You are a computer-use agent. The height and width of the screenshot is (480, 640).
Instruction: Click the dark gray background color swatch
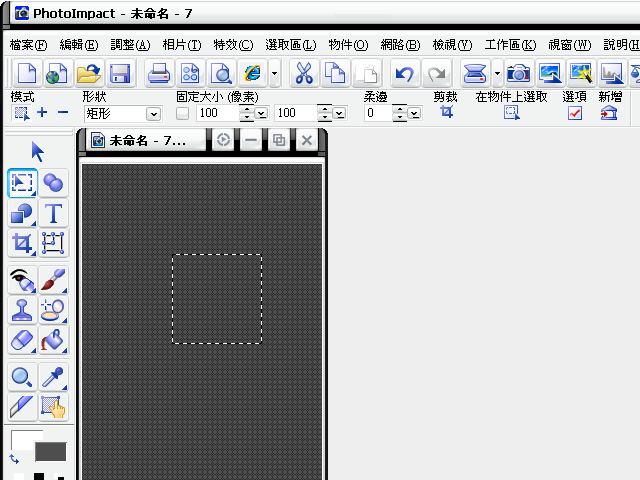[x=51, y=451]
